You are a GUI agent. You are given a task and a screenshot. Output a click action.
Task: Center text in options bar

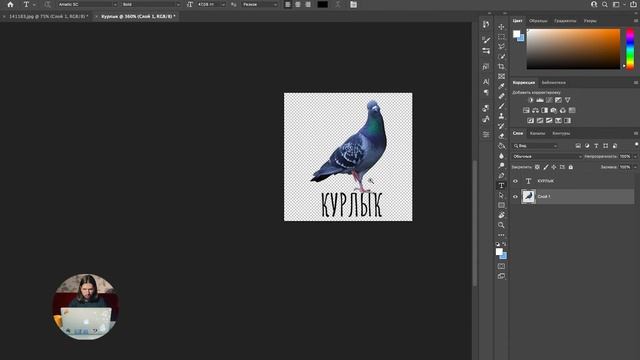pyautogui.click(x=298, y=4)
